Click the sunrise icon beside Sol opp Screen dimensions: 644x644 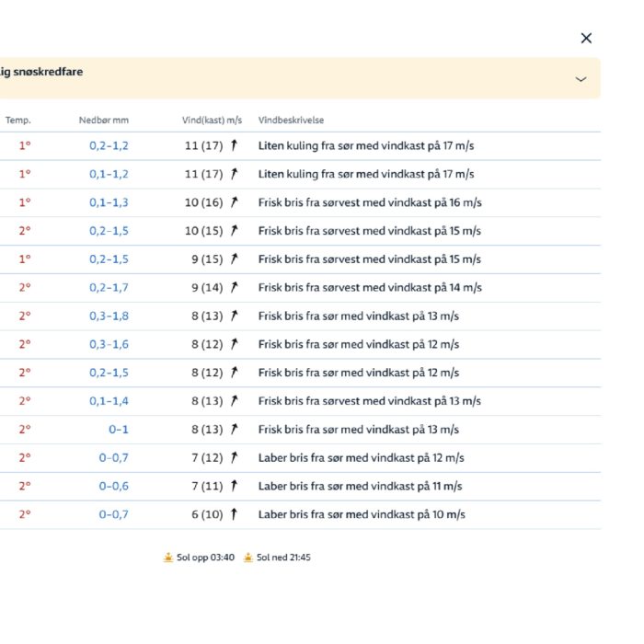[x=168, y=558]
